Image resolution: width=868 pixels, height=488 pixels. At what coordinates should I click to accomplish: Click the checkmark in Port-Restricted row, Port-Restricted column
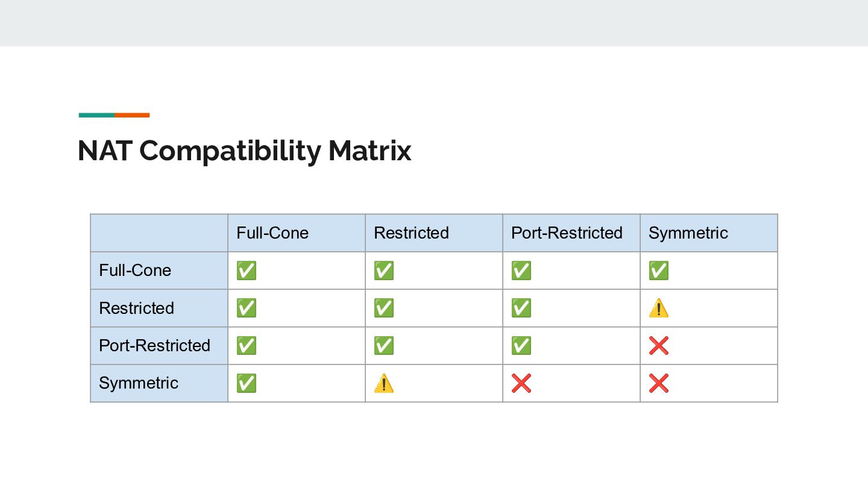[521, 346]
